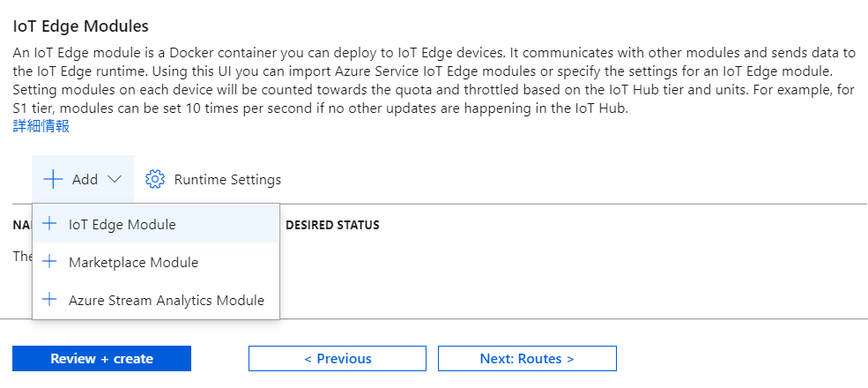Screen dimensions: 868x388
Task: Click the plus icon beside IoT Edge Module
Action: [49, 224]
